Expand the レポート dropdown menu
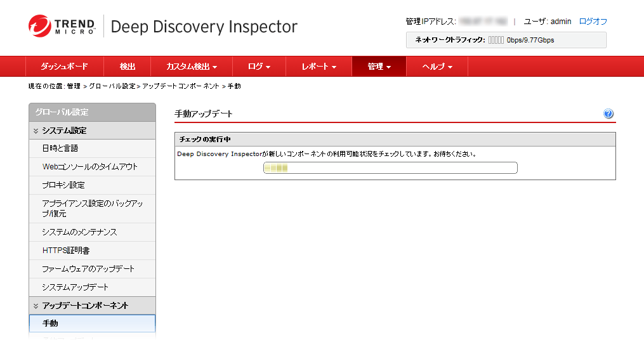This screenshot has height=340, width=644. [319, 67]
